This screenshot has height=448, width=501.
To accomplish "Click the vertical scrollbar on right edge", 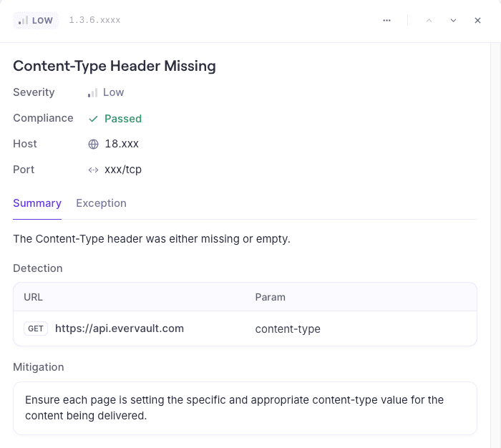I will click(495, 243).
